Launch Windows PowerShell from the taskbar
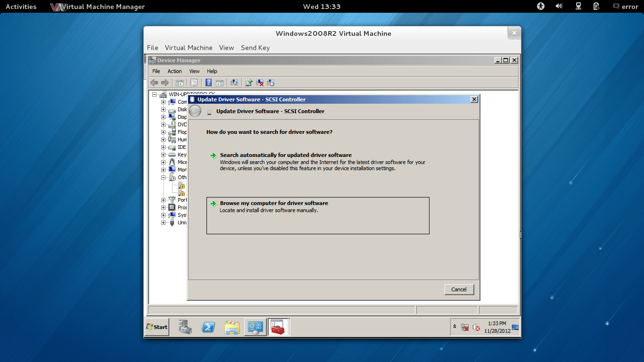Screen dimensions: 644x362 [208, 327]
